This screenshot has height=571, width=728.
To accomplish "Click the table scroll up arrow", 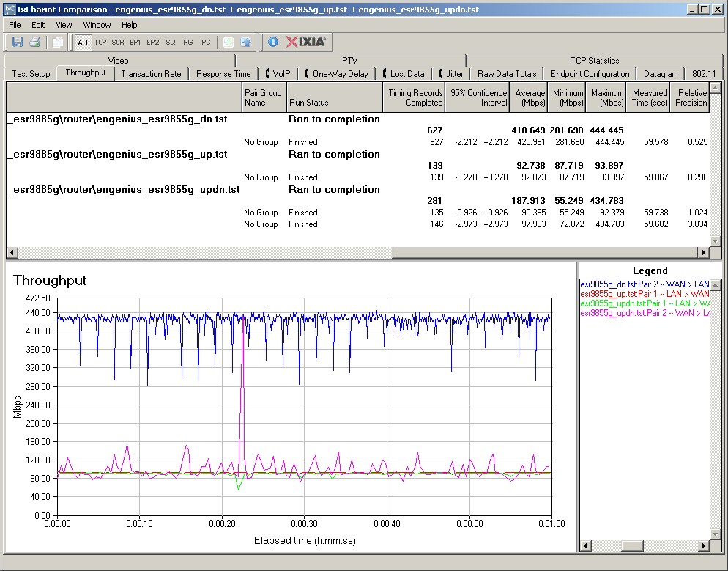I will click(x=716, y=87).
